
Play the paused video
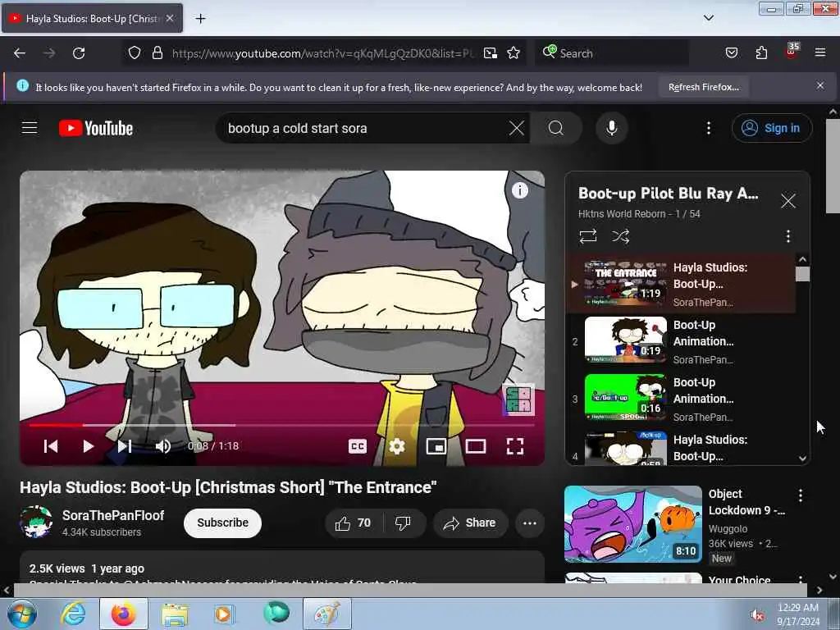[x=88, y=446]
